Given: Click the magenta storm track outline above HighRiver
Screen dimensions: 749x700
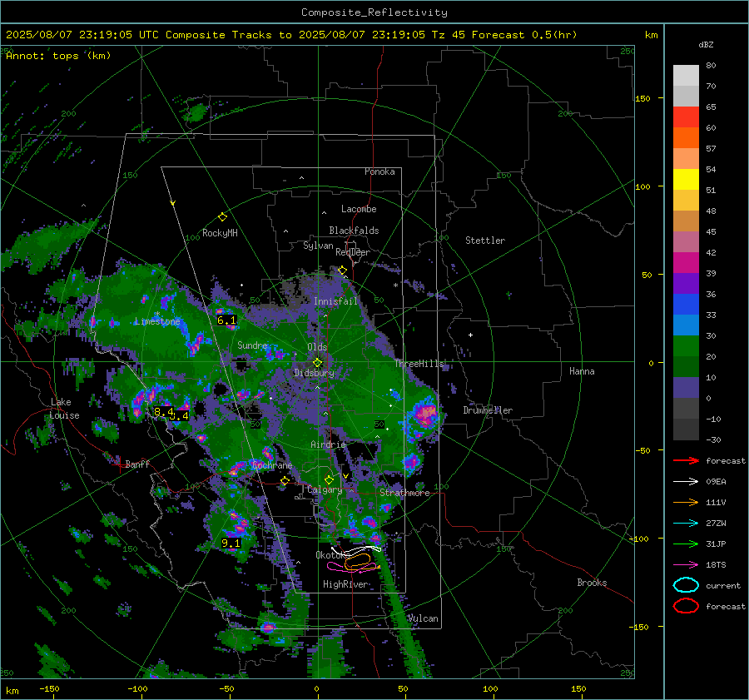Looking at the screenshot, I should (x=353, y=568).
